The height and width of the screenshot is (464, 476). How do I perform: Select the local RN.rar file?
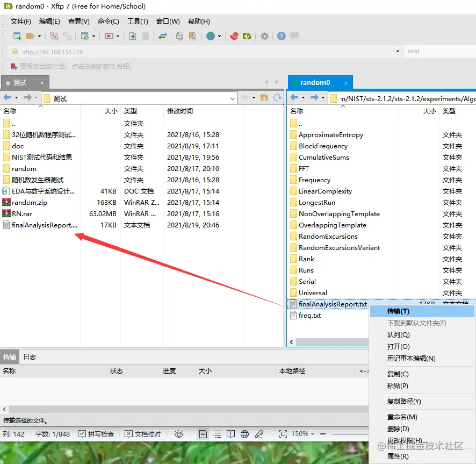tap(22, 214)
